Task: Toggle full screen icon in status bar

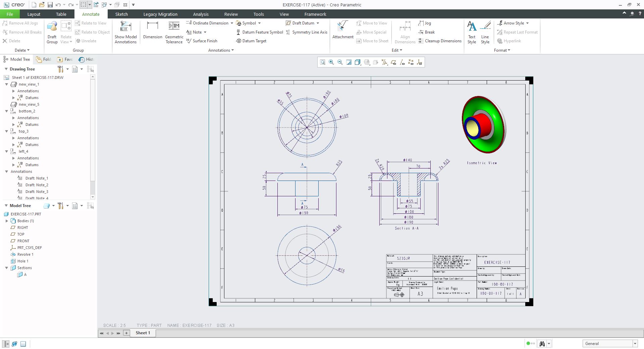Action: [23, 344]
